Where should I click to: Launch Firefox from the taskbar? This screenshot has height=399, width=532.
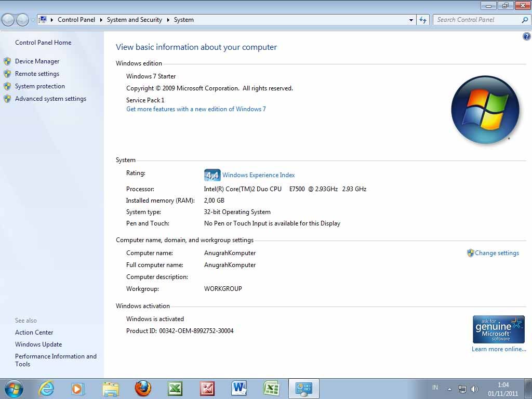143,389
